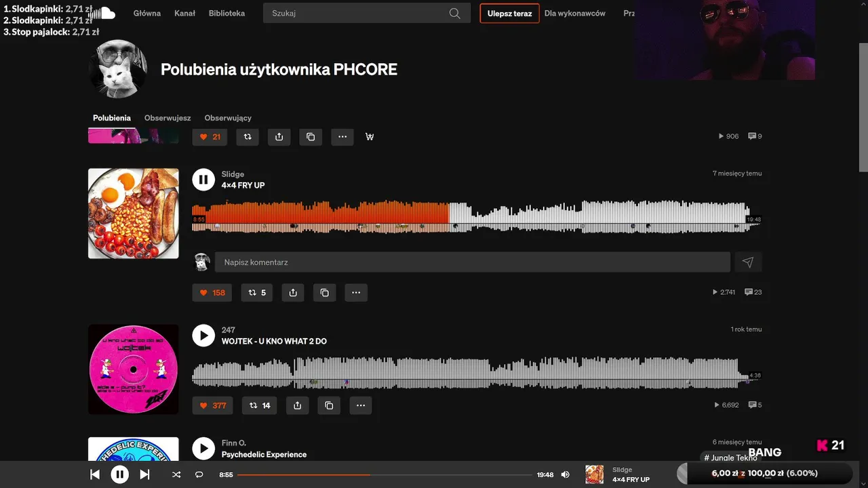Click the 906 plays count
This screenshot has height=488, width=868.
pos(728,136)
